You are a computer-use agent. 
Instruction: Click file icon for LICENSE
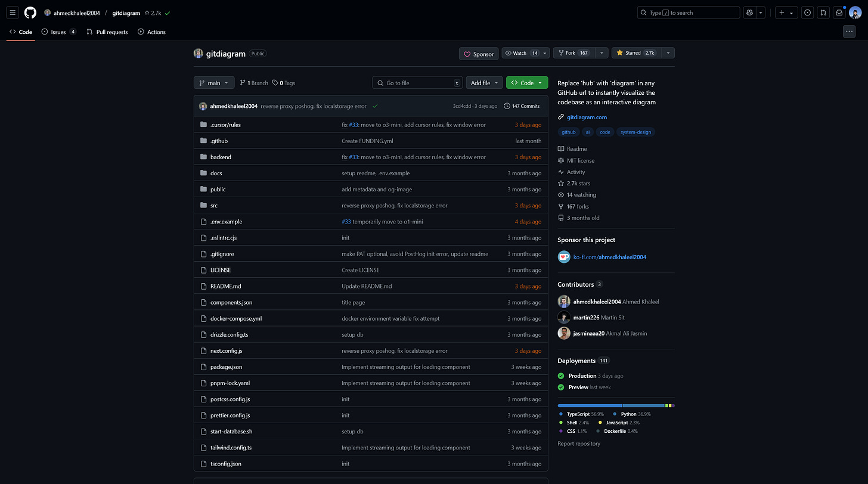click(x=204, y=270)
